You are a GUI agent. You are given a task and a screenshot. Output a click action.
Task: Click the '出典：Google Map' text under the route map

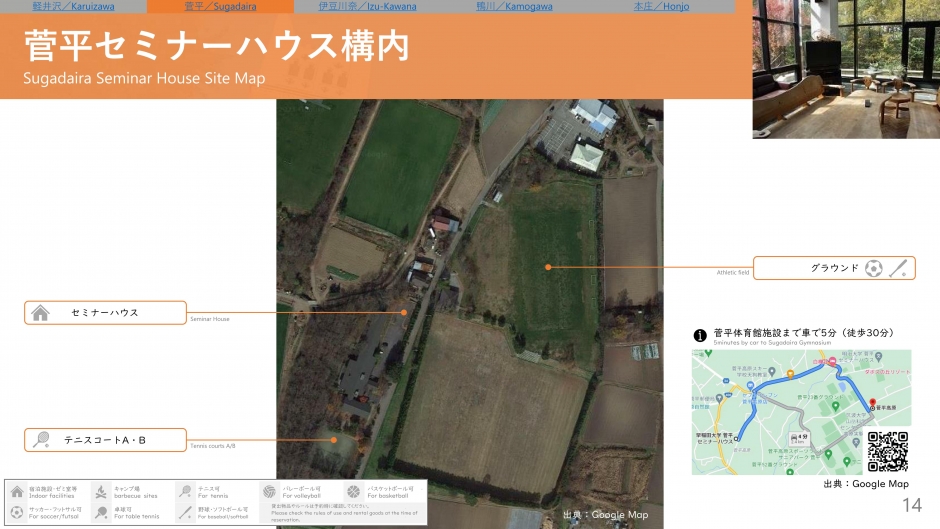tap(866, 483)
